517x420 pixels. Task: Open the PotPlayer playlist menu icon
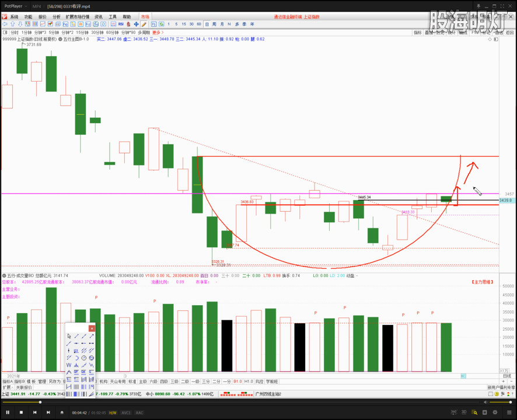(509, 412)
